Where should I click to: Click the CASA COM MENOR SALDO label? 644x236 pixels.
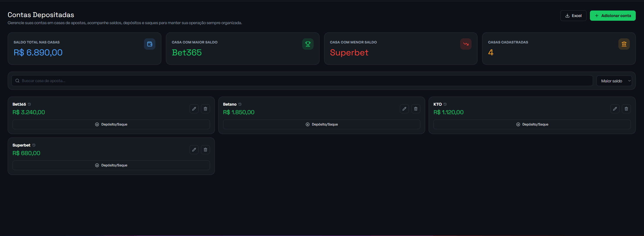[x=353, y=42]
